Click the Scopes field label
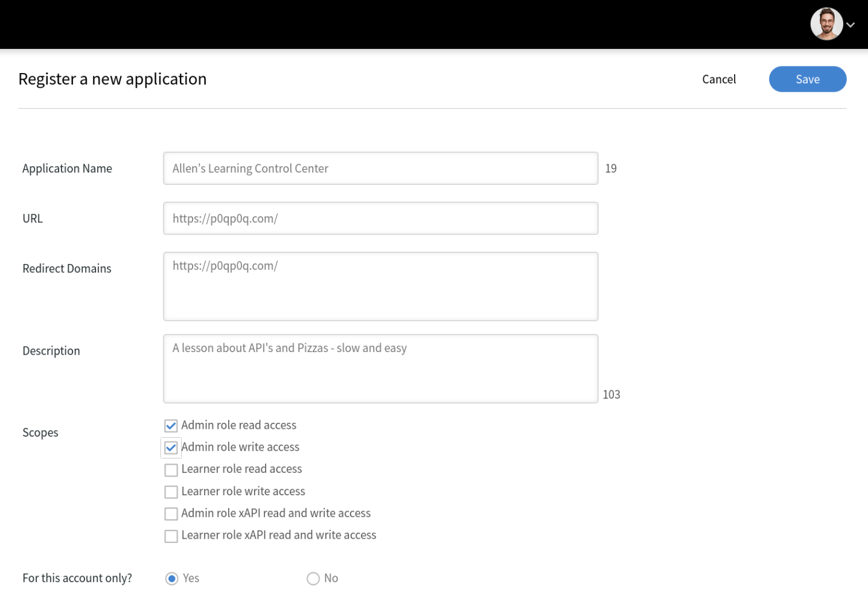Viewport: 868px width, 604px height. tap(40, 432)
